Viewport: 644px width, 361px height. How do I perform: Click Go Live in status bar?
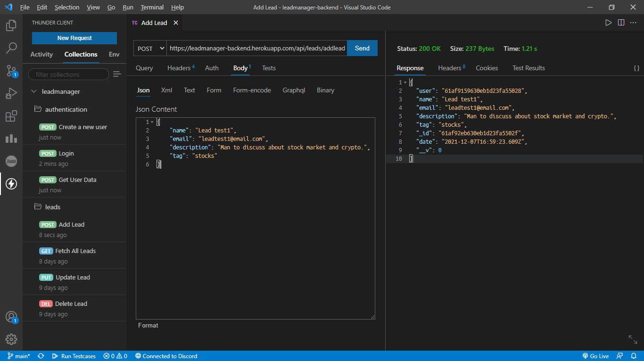coord(595,356)
